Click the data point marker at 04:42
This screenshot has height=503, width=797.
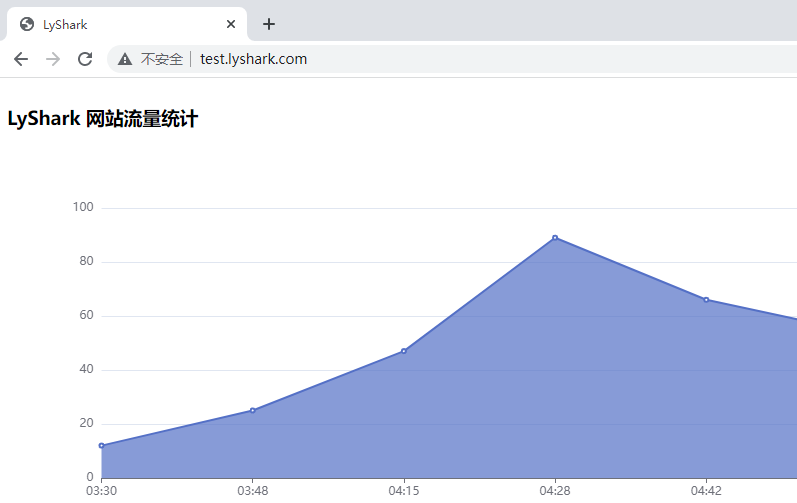tap(706, 299)
